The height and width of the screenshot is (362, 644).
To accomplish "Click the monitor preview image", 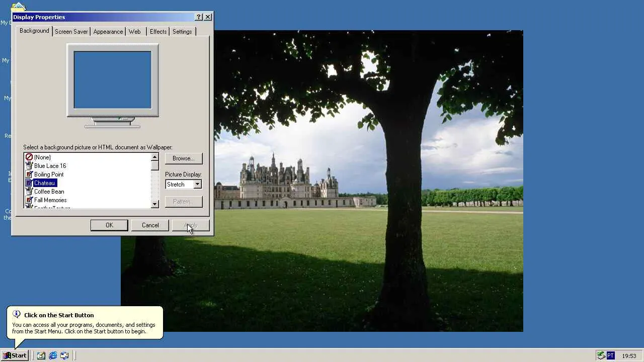I will click(x=113, y=80).
